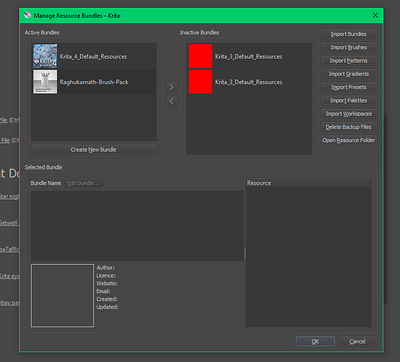Click the Email: label
The image size is (400, 362).
103,291
